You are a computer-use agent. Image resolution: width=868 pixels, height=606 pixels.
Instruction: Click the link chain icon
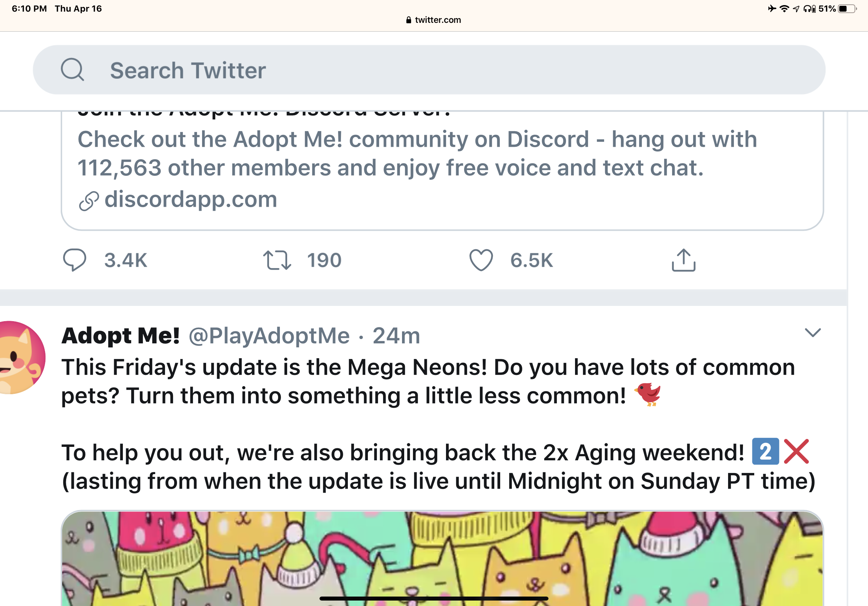point(89,200)
